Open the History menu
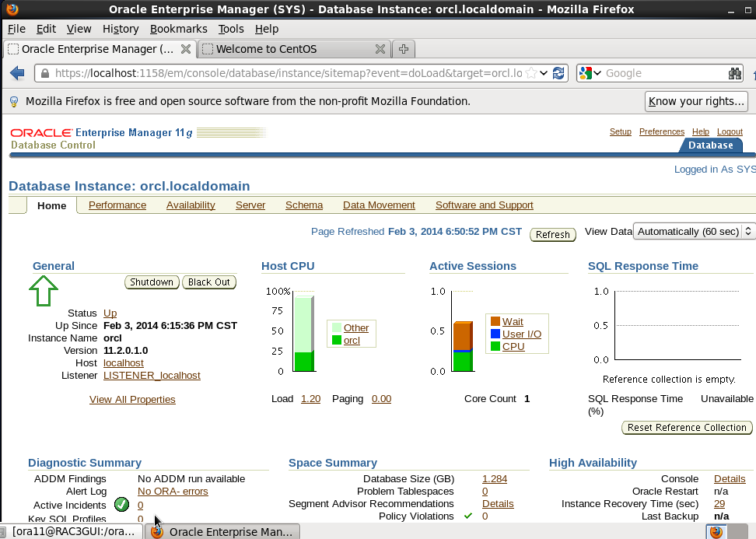 coord(121,29)
